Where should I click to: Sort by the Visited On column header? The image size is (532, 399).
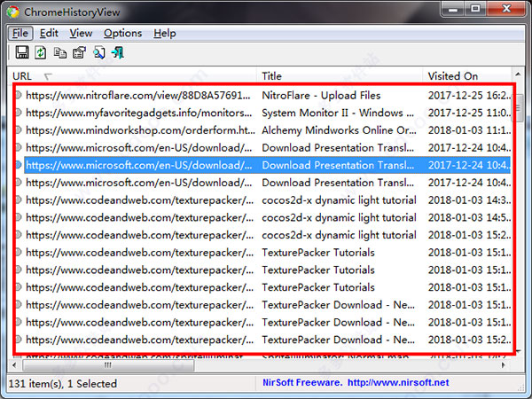pyautogui.click(x=467, y=76)
